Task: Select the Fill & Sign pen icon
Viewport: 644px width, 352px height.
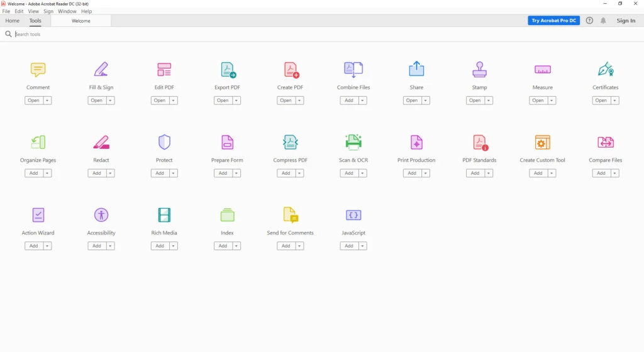Action: [x=101, y=69]
